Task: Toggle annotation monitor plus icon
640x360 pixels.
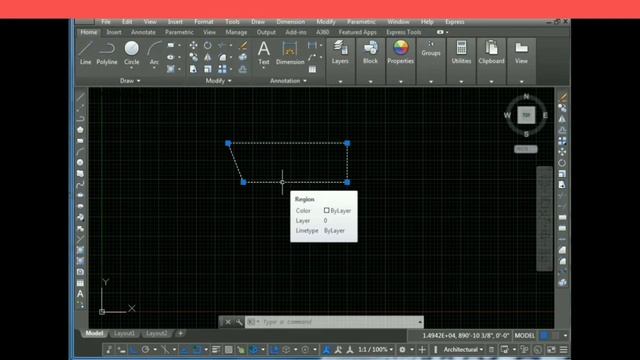Action: tap(422, 350)
